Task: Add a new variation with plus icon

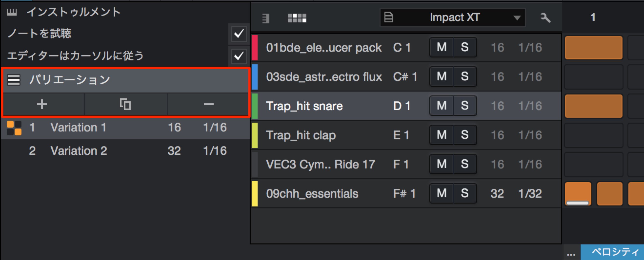Action: click(x=42, y=104)
